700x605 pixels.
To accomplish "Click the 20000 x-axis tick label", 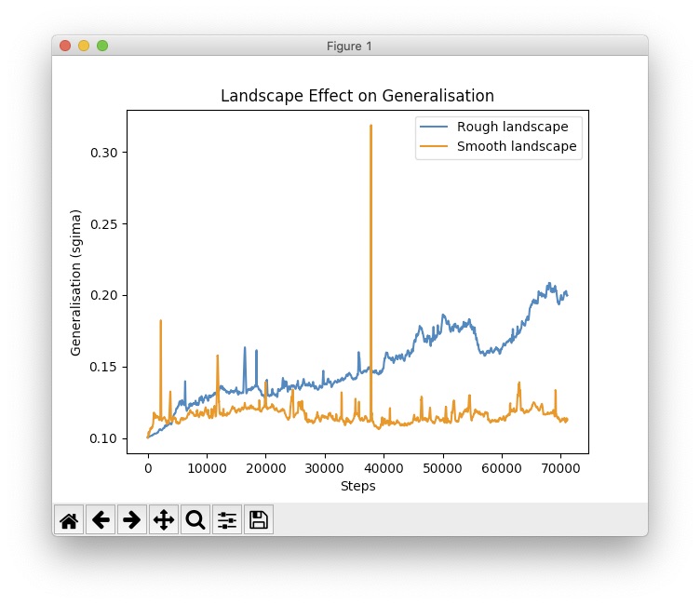I will point(266,468).
